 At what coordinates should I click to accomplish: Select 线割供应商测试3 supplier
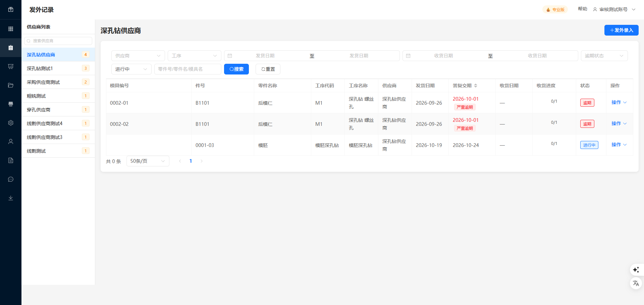click(58, 137)
